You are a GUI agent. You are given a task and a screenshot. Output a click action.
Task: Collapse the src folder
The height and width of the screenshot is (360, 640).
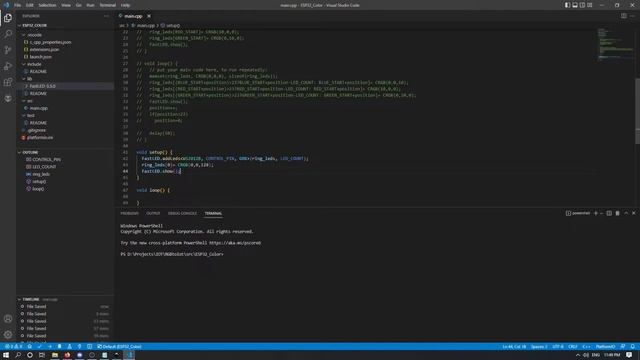click(65, 101)
